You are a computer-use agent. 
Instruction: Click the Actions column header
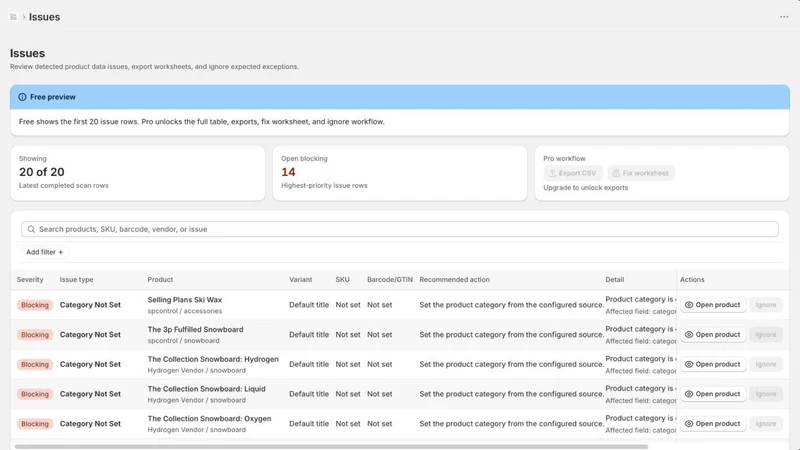(x=692, y=280)
